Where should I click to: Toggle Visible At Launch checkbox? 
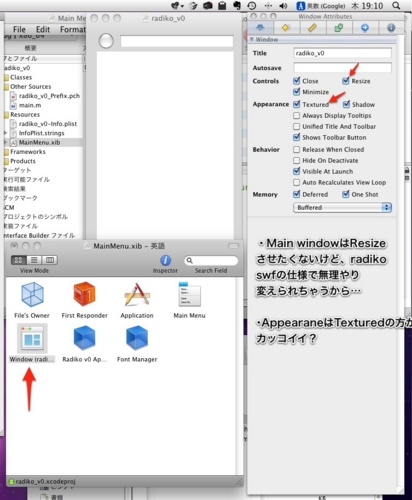coord(297,171)
